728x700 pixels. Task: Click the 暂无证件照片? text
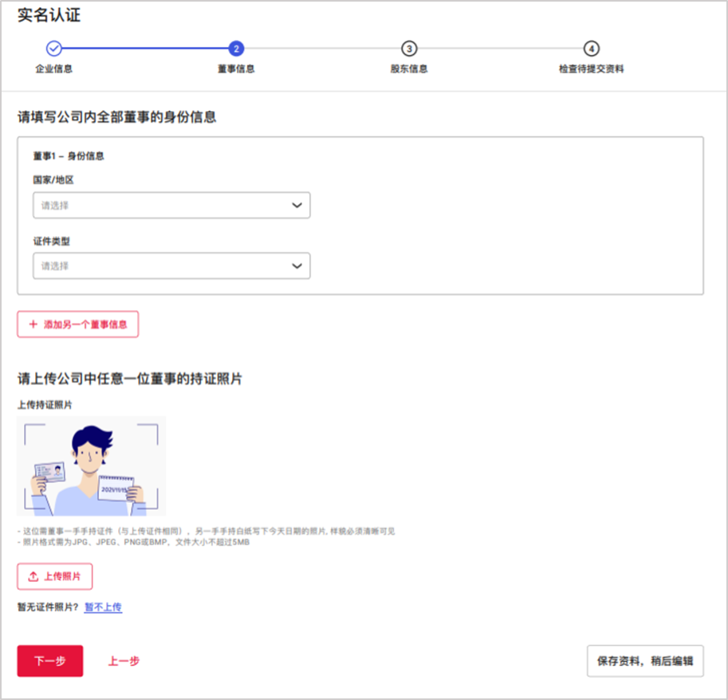[x=49, y=608]
